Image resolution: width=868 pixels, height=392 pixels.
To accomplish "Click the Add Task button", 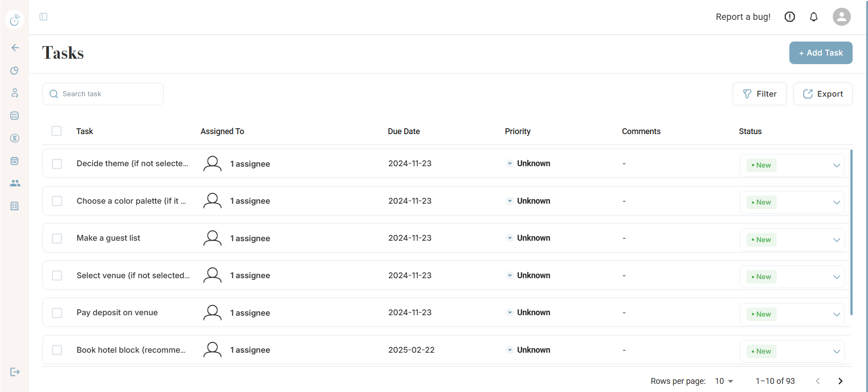I will [x=821, y=53].
